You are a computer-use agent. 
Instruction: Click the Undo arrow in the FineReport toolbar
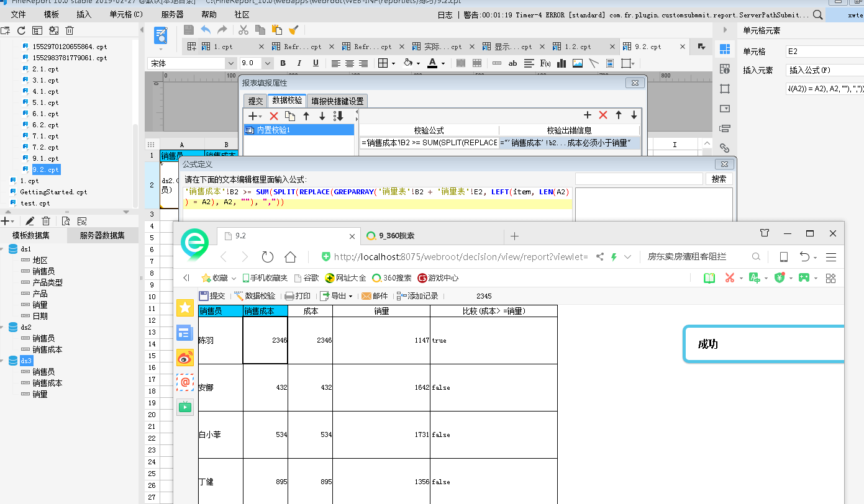coord(206,30)
